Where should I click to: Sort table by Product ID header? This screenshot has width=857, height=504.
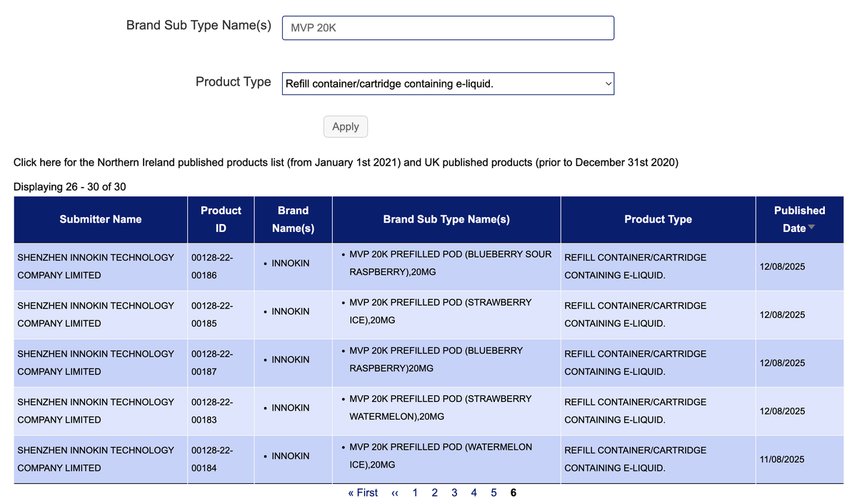point(221,219)
